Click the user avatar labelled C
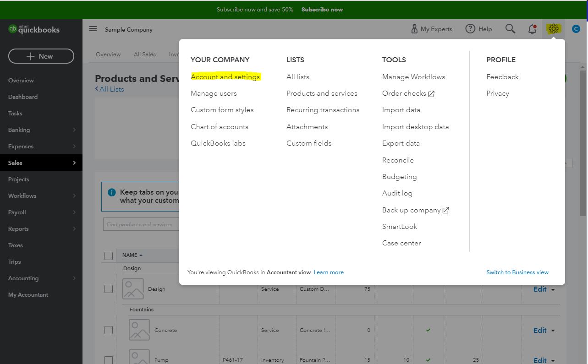The height and width of the screenshot is (364, 588). pyautogui.click(x=576, y=29)
